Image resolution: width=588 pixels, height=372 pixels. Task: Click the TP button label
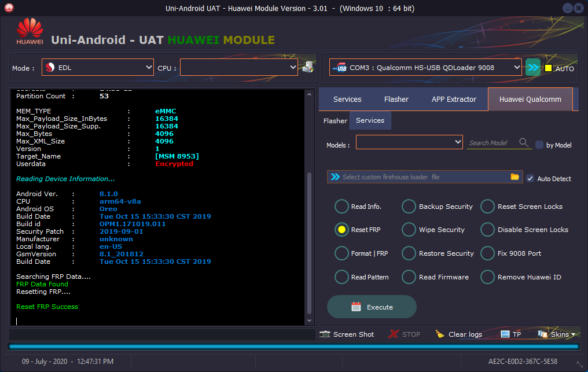click(517, 334)
